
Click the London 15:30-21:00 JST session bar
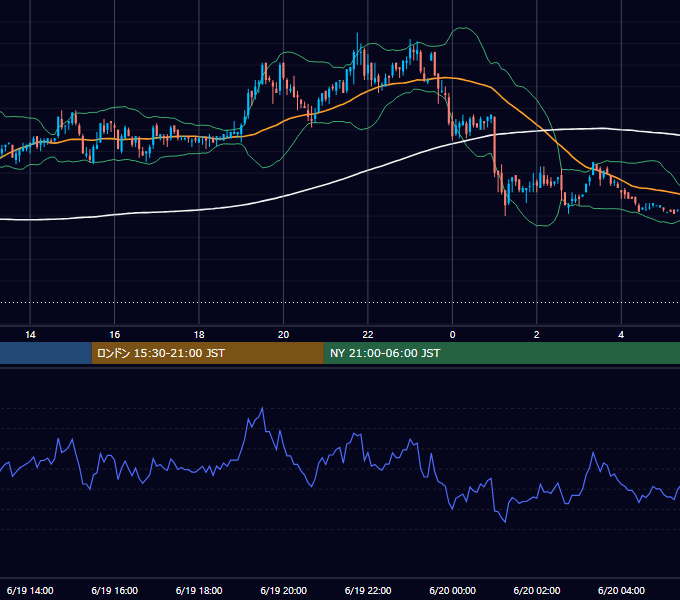[207, 353]
